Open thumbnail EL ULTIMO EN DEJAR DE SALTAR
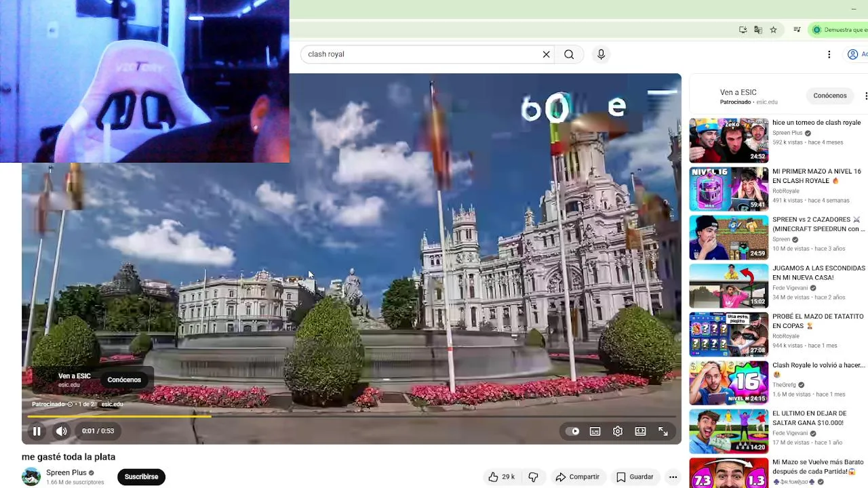Viewport: 868px width, 488px height. point(729,432)
